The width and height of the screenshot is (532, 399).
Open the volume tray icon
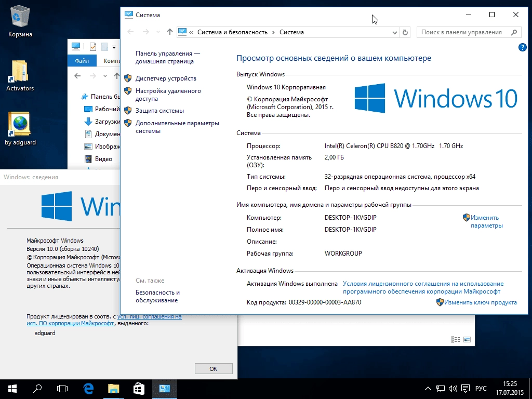(x=453, y=389)
